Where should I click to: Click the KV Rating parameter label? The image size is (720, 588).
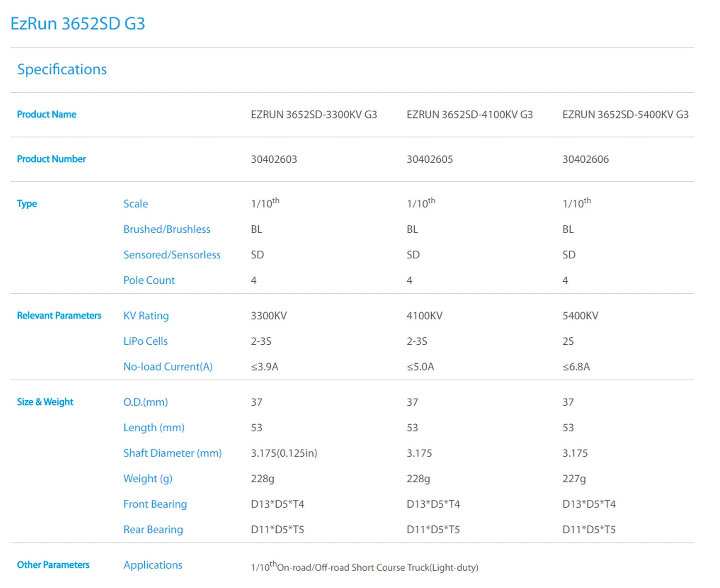pos(146,316)
